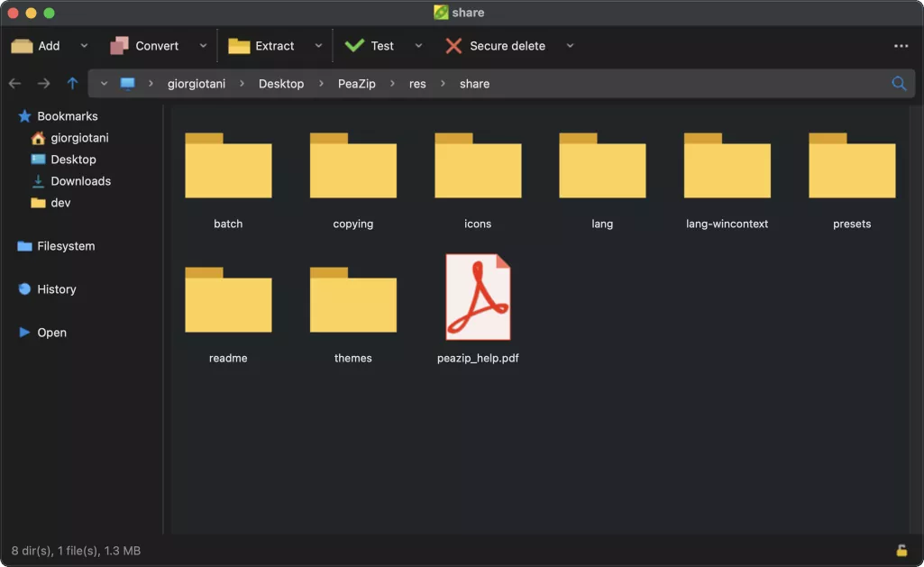Expand the Test dropdown arrow

point(418,46)
